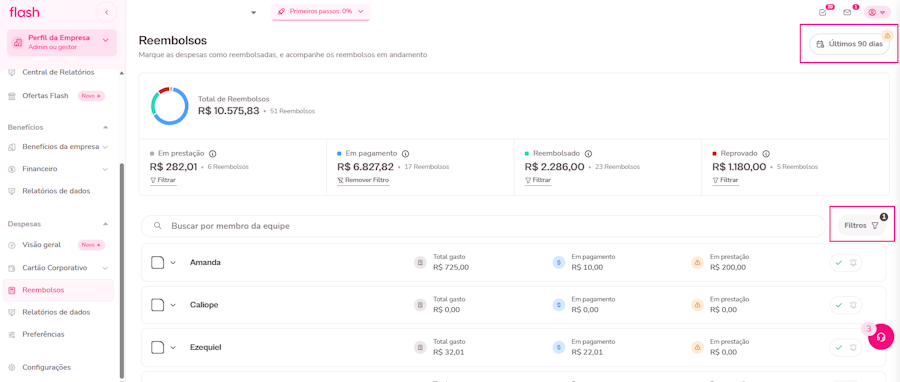The image size is (900, 382).
Task: Collapse the Benefícios section
Action: coord(105,127)
